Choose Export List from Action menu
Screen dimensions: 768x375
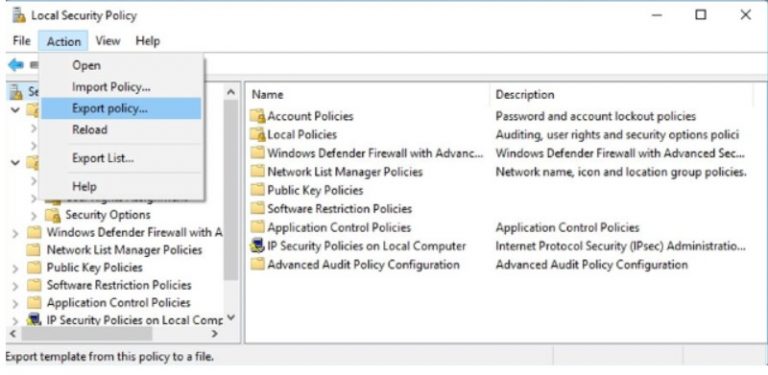click(x=121, y=158)
